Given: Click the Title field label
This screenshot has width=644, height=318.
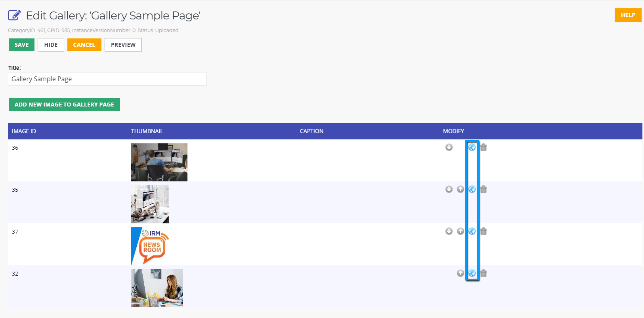Looking at the screenshot, I should pyautogui.click(x=15, y=68).
